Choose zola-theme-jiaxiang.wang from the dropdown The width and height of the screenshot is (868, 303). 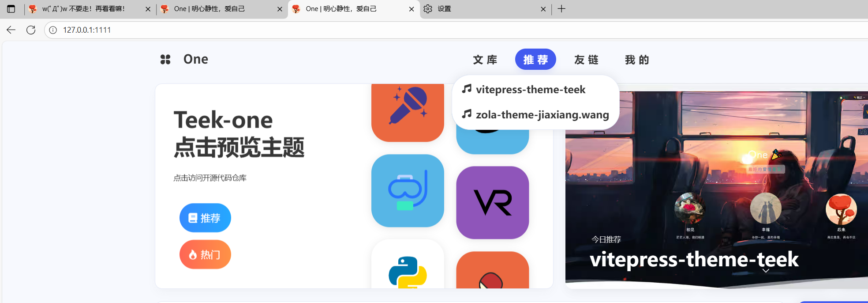542,115
